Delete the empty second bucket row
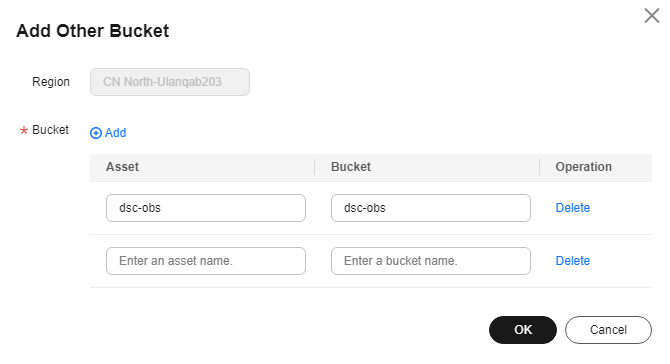 (573, 261)
